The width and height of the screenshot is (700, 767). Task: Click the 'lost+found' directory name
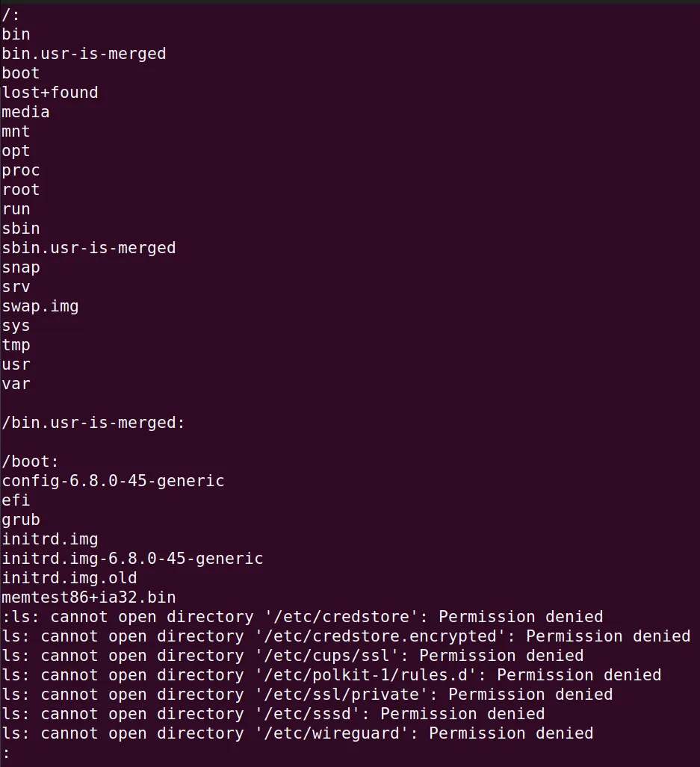(x=50, y=93)
